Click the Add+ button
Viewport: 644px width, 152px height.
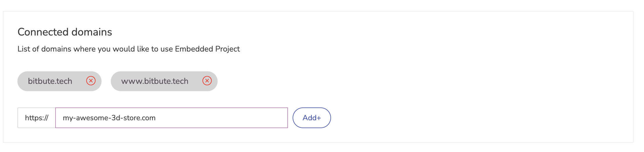click(312, 118)
